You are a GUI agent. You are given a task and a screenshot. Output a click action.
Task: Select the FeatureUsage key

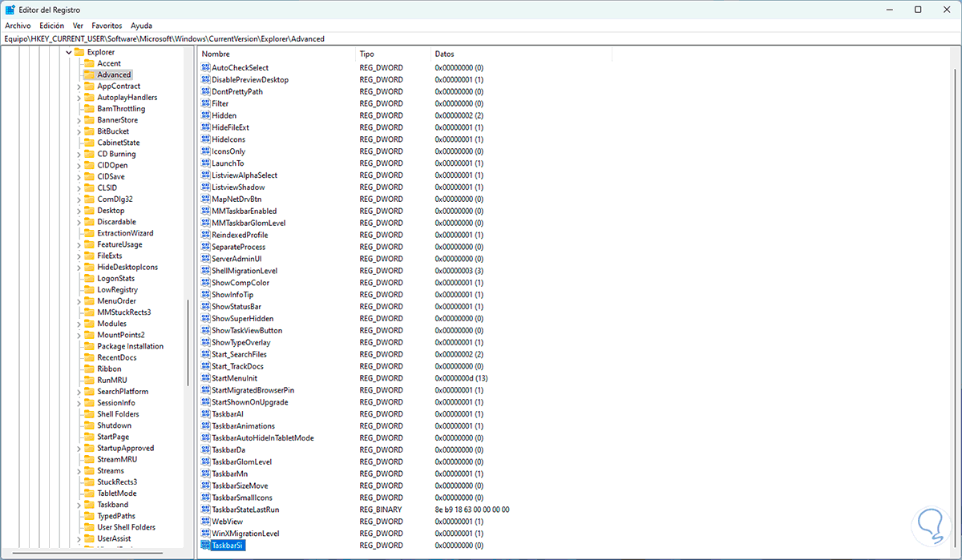(119, 245)
